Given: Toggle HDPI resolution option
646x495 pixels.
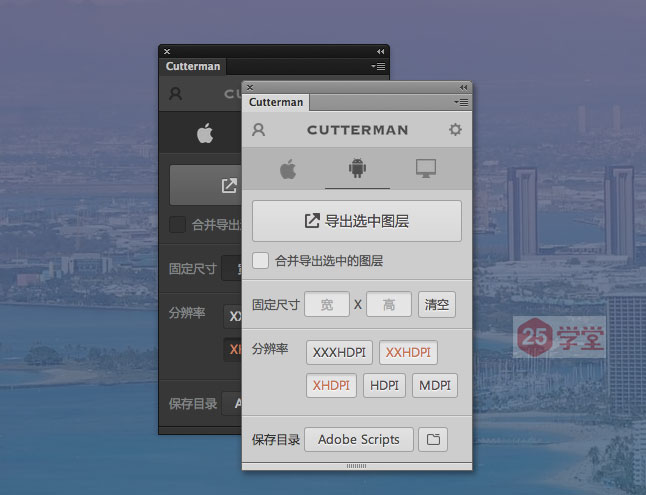Looking at the screenshot, I should tap(384, 385).
